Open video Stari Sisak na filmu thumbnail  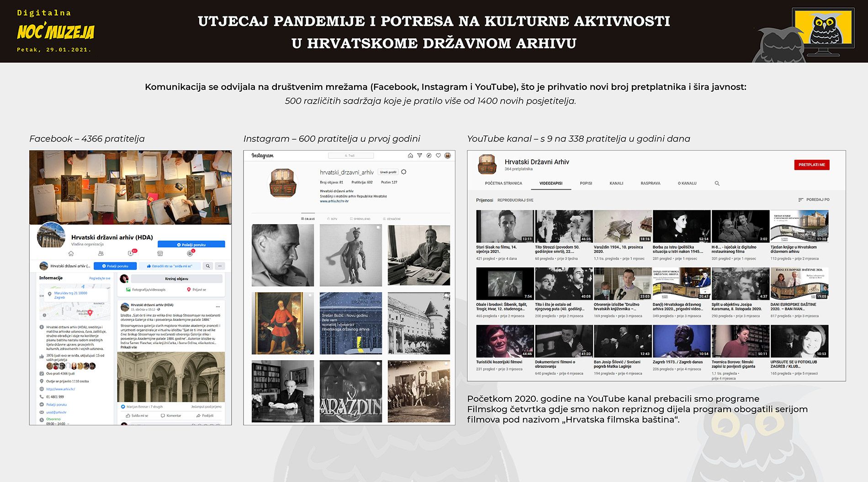(504, 226)
